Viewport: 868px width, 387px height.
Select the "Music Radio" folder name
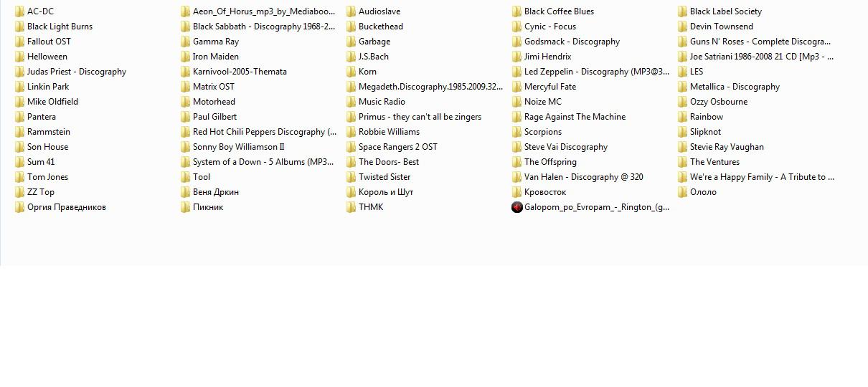coord(382,102)
